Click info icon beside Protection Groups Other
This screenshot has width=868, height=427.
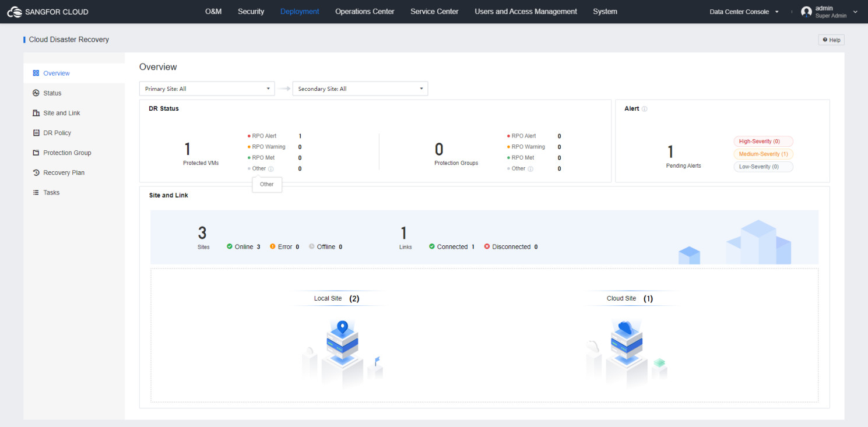[530, 169]
